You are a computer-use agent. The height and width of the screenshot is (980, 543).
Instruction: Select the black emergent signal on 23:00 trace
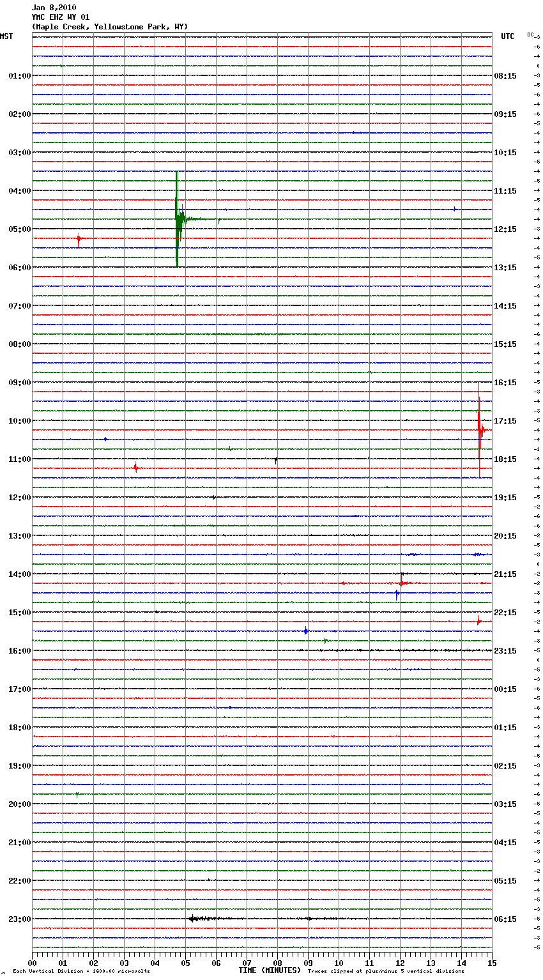(204, 919)
